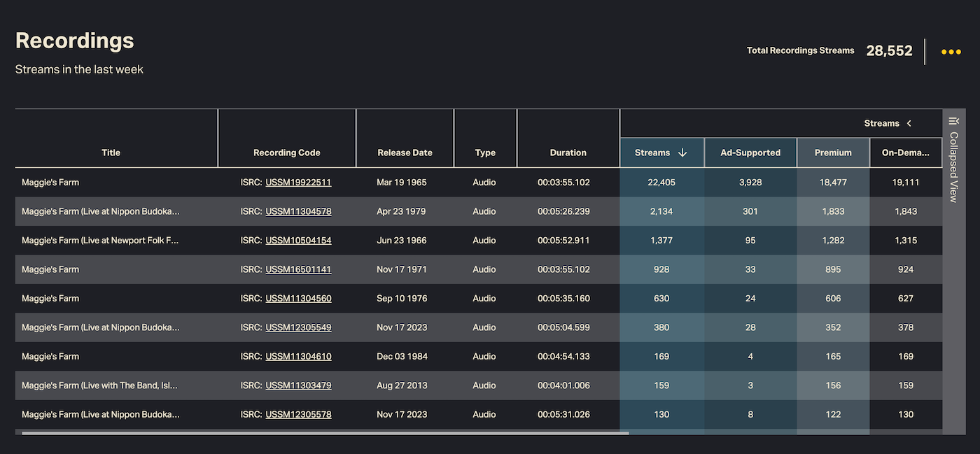Image resolution: width=980 pixels, height=454 pixels.
Task: Click the Duration column header
Action: pos(568,152)
